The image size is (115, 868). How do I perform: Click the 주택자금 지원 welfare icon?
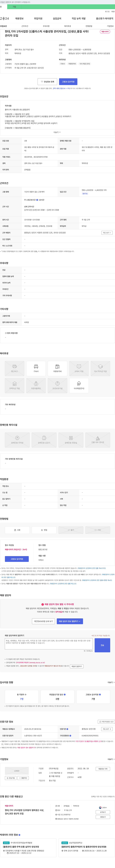pyautogui.click(x=14, y=386)
